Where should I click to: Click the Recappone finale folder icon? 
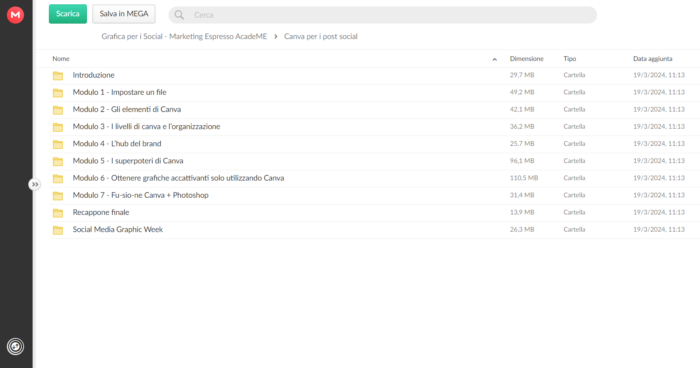(58, 213)
